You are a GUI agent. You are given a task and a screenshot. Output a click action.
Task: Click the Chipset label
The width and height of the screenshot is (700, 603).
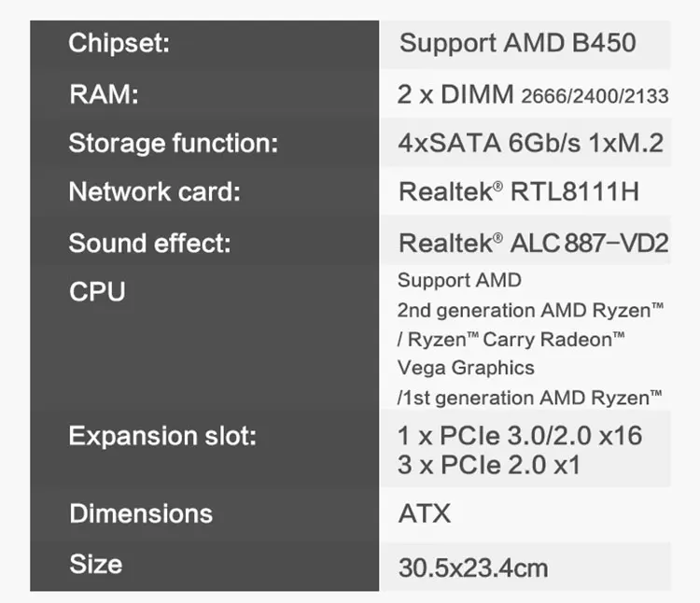[119, 44]
